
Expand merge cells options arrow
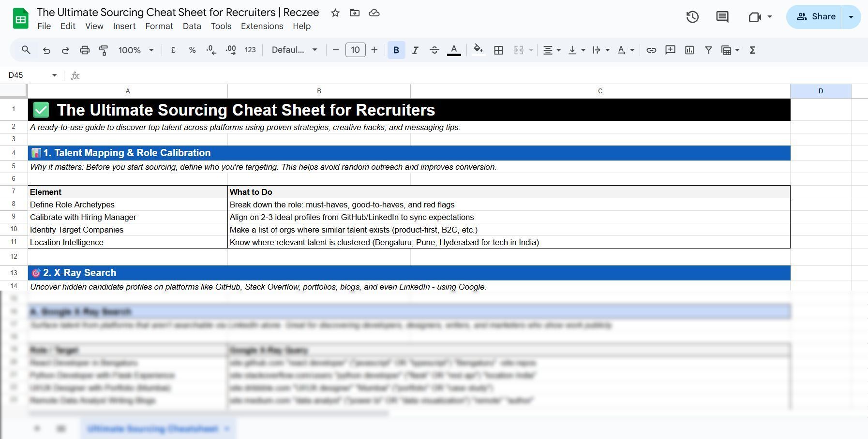pos(531,50)
